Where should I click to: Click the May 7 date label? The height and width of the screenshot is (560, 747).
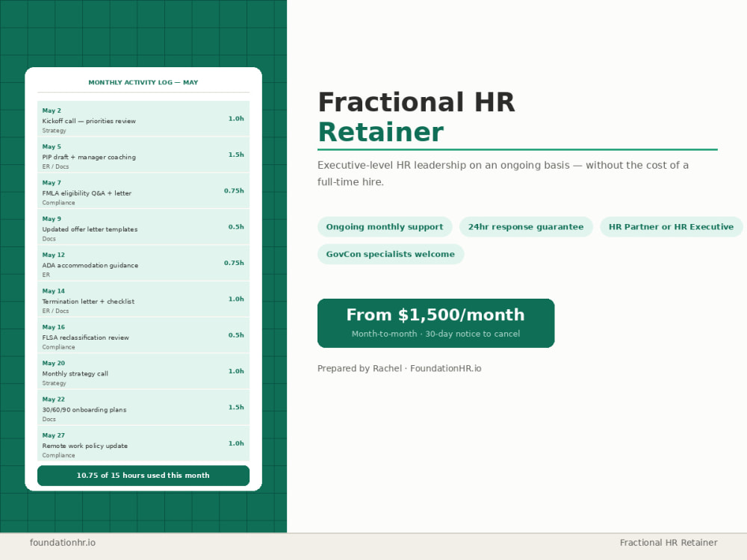pos(52,183)
